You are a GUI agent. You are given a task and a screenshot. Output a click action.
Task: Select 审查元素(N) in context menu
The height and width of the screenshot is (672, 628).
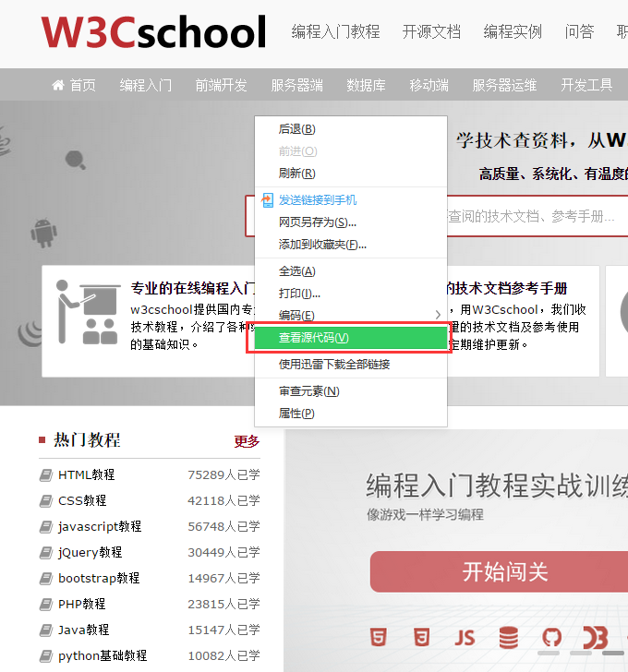(x=351, y=391)
